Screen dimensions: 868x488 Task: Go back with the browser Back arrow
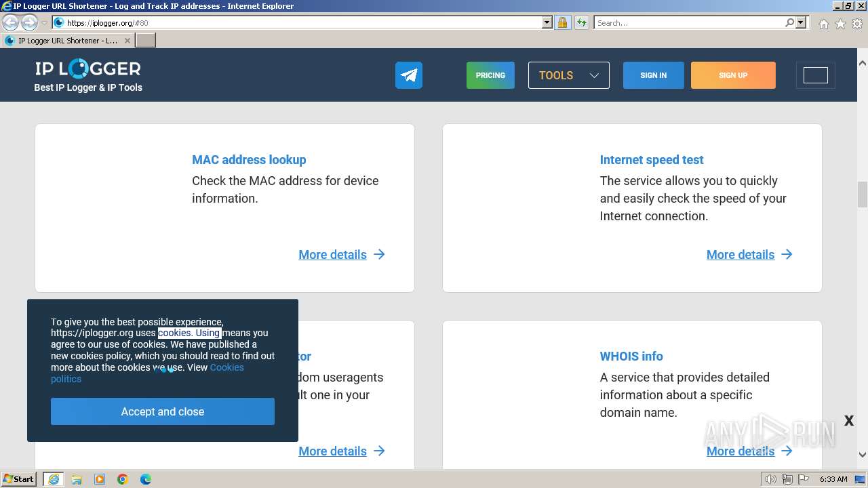(x=11, y=22)
